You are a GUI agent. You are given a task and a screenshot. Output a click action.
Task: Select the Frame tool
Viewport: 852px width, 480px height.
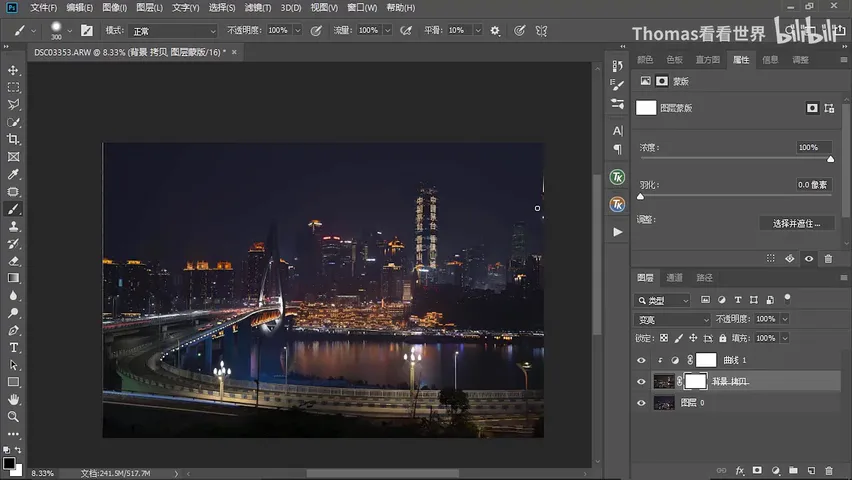(x=13, y=157)
